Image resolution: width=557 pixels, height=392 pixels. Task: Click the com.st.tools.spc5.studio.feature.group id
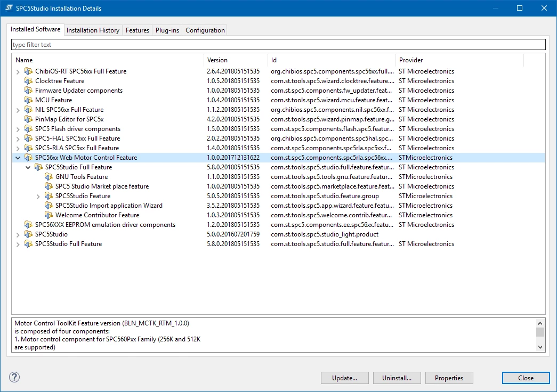tap(325, 196)
